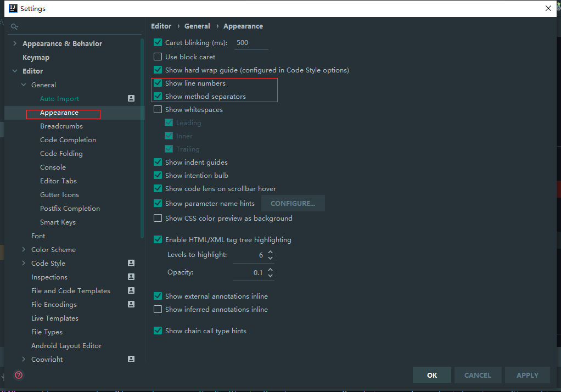The height and width of the screenshot is (392, 561).
Task: Decrease Opacity value
Action: [x=271, y=275]
